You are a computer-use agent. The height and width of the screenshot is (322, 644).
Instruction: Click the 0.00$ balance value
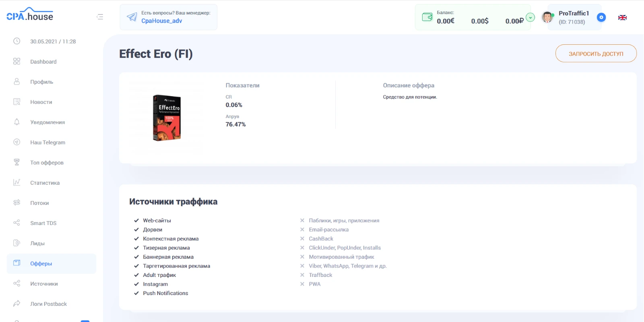480,21
